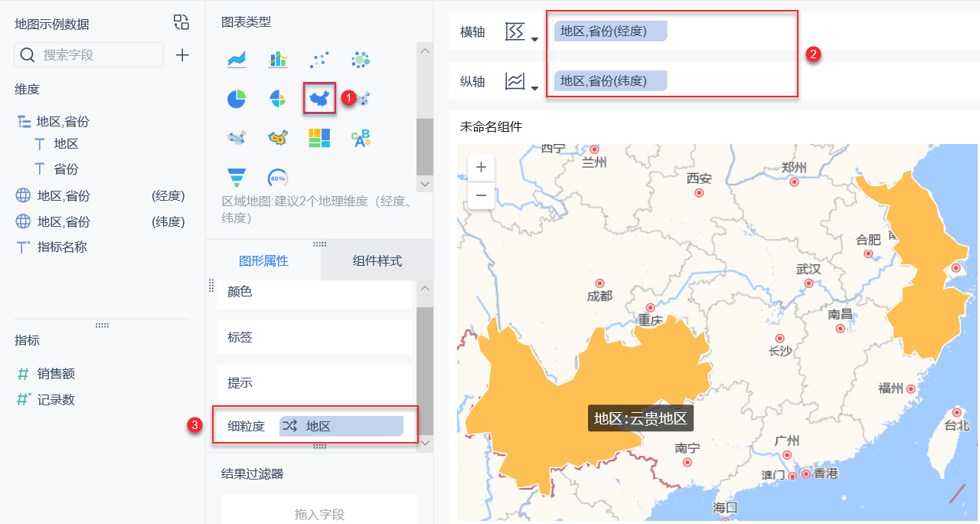This screenshot has width=980, height=524.
Task: Click the 南昌 city marker on map
Action: [x=841, y=328]
